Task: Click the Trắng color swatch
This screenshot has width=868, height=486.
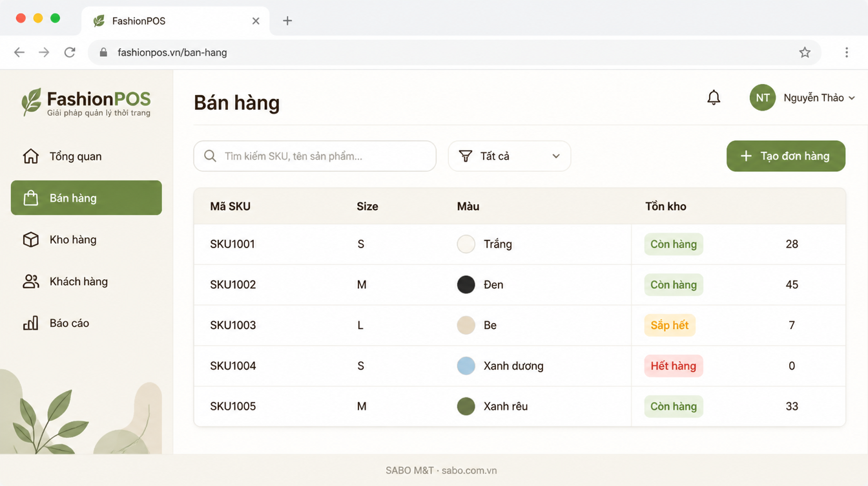Action: click(x=466, y=244)
